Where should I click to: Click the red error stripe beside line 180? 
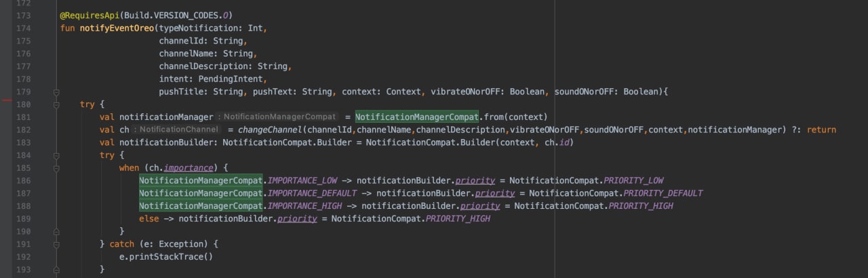coord(6,100)
